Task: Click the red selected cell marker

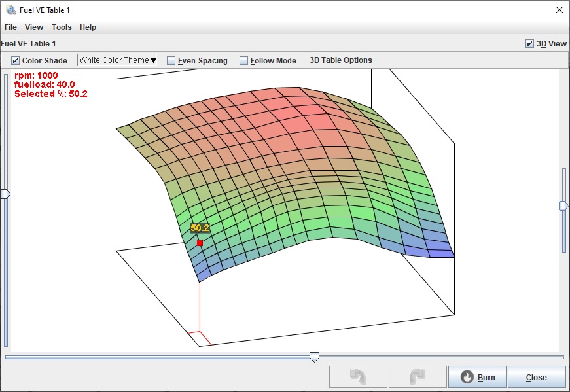Action: (x=200, y=243)
